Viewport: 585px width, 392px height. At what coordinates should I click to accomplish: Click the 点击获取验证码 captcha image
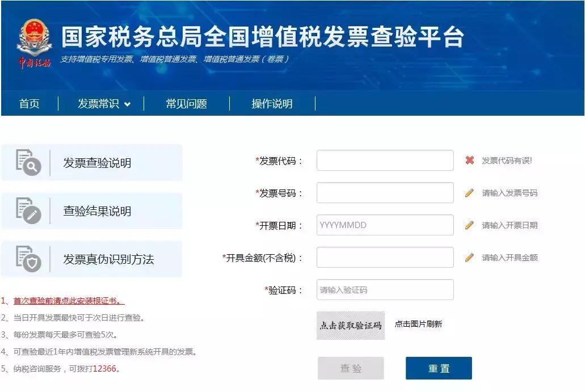pos(350,324)
